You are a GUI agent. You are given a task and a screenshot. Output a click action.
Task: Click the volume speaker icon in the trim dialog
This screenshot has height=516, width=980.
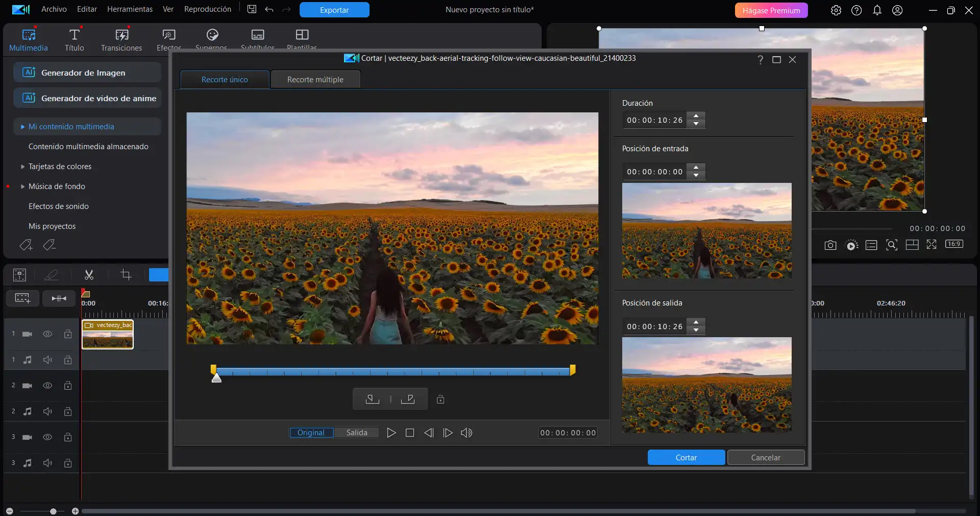pyautogui.click(x=467, y=433)
